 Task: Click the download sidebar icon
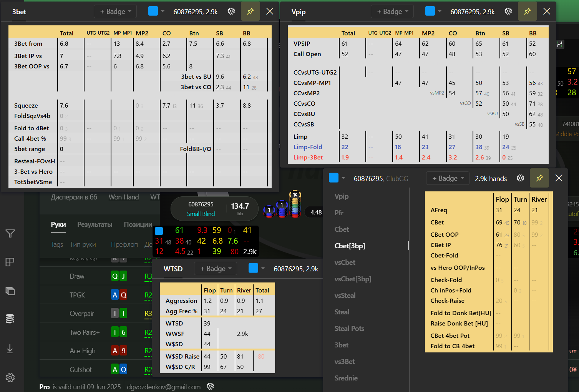10,349
